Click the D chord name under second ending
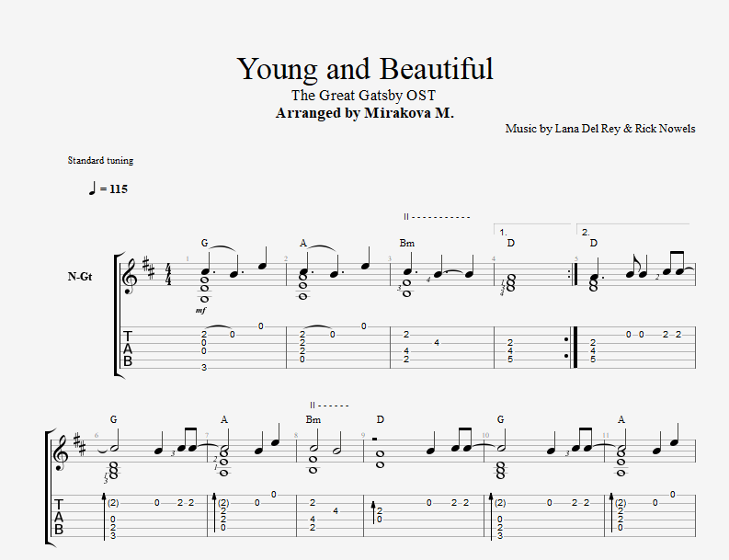729x560 pixels. pyautogui.click(x=594, y=243)
